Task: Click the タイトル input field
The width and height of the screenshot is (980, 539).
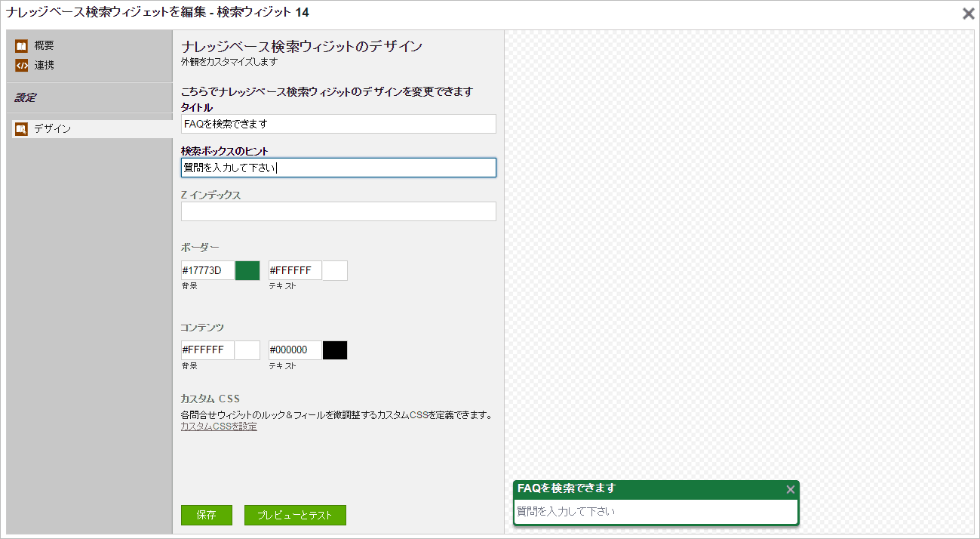Action: click(x=338, y=124)
